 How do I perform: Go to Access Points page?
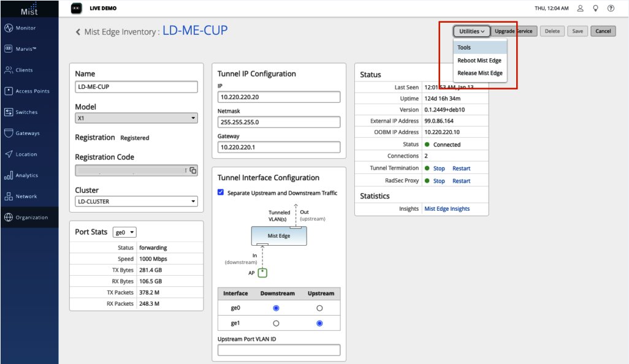tap(32, 91)
